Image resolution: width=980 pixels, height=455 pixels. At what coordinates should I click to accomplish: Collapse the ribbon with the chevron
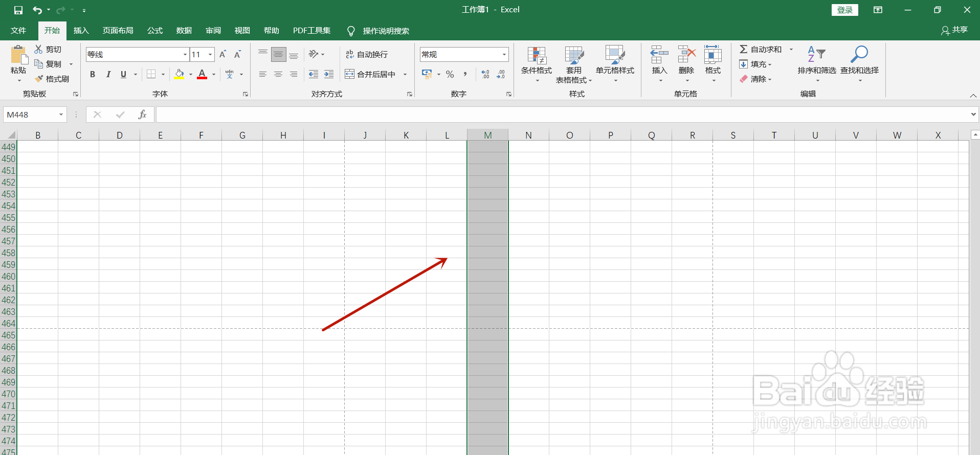(x=973, y=96)
